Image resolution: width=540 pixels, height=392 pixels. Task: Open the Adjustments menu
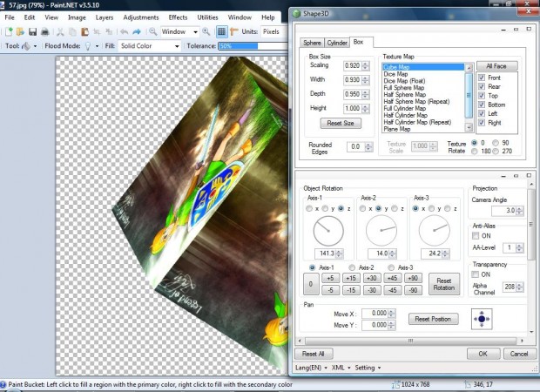tap(141, 17)
